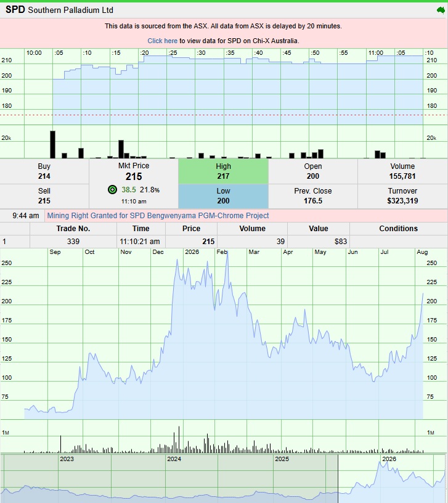Click the High 217 green cell
Image resolution: width=448 pixels, height=503 pixels.
coord(223,171)
